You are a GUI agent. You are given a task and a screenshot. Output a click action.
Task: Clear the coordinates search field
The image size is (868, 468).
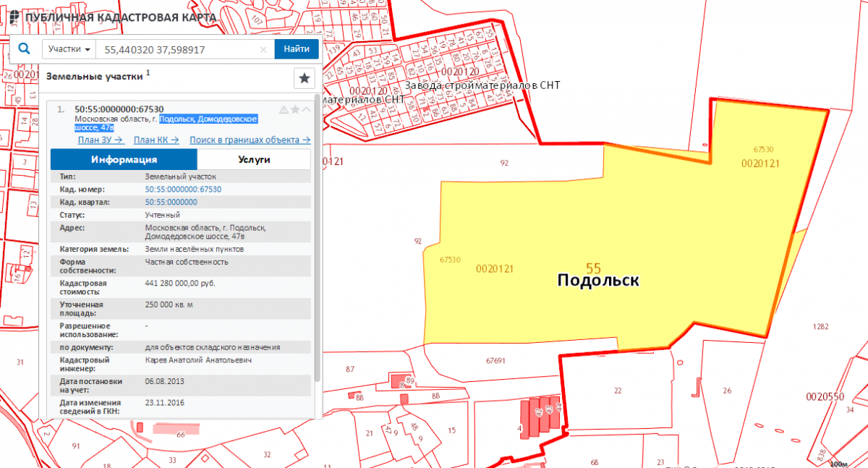(x=264, y=50)
